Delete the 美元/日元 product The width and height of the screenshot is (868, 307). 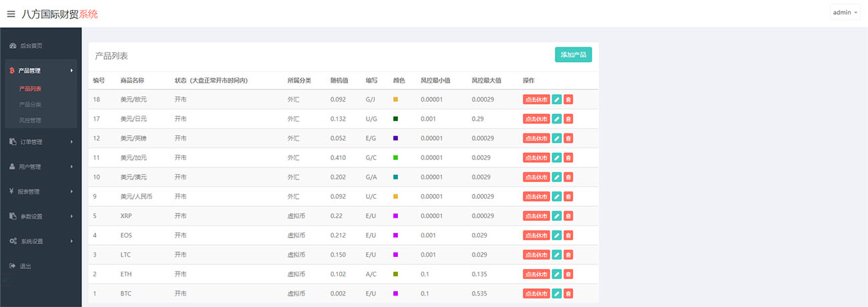point(568,119)
